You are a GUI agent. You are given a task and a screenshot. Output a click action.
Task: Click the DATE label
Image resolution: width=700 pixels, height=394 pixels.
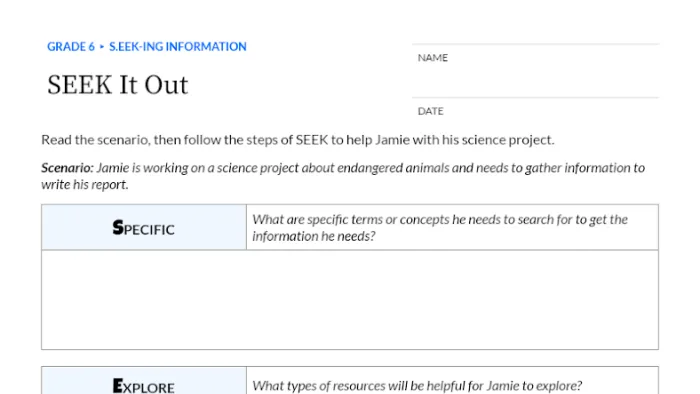pyautogui.click(x=430, y=111)
